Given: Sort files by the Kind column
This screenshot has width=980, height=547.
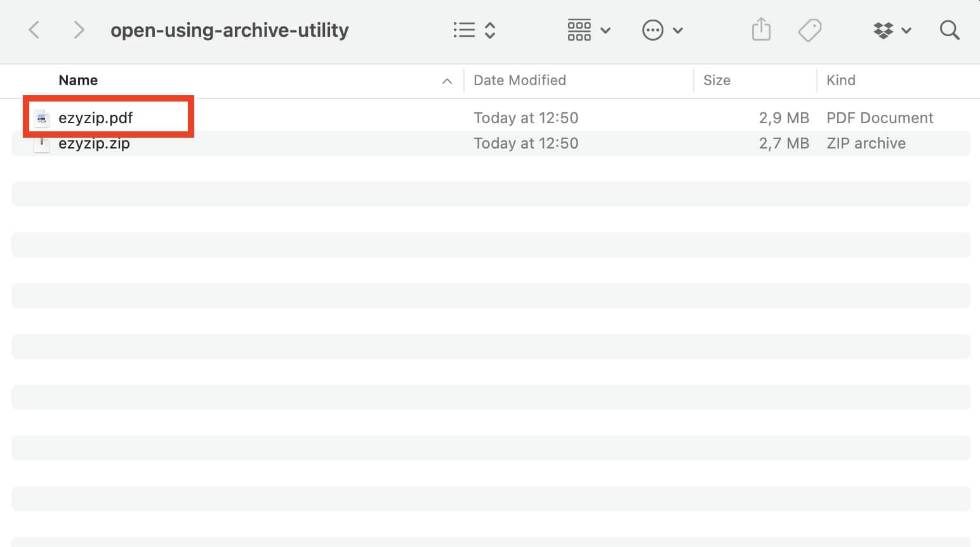Looking at the screenshot, I should tap(841, 80).
